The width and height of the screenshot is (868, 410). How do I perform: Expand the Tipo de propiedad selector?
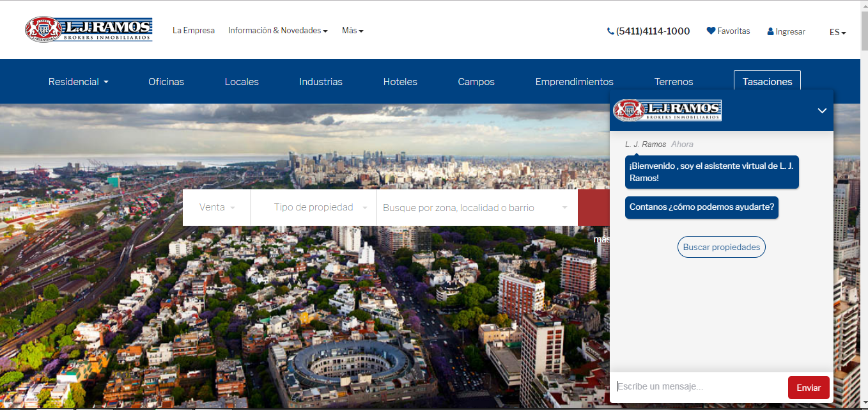(x=320, y=207)
